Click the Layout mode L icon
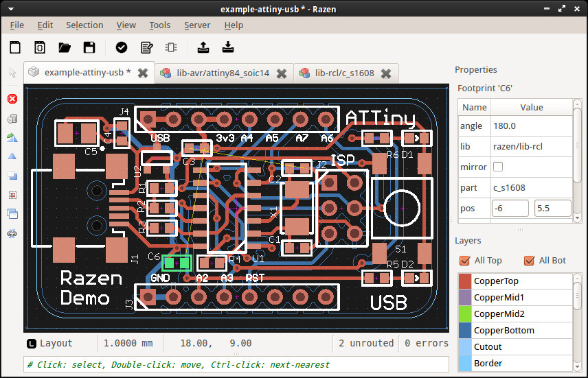The height and width of the screenshot is (378, 588). (x=32, y=344)
